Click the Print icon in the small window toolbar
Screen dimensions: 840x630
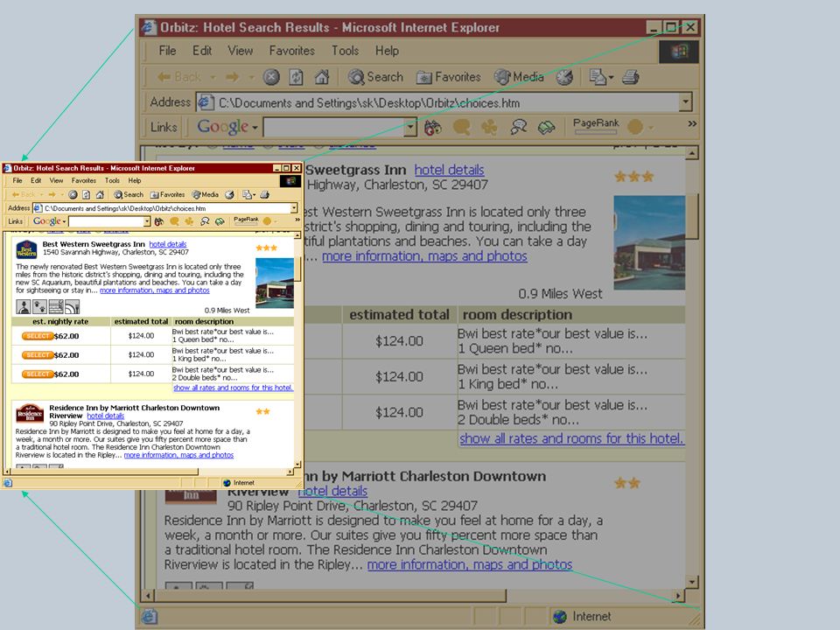point(264,194)
